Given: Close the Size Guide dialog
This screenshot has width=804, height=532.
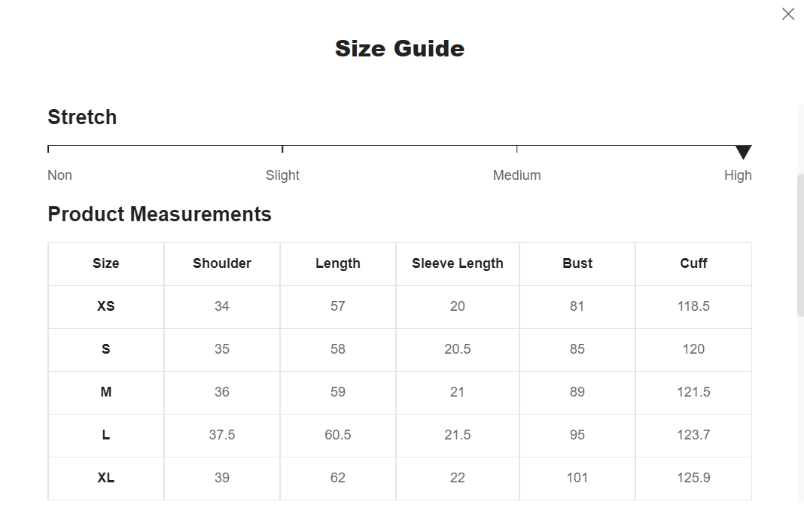Looking at the screenshot, I should point(787,14).
